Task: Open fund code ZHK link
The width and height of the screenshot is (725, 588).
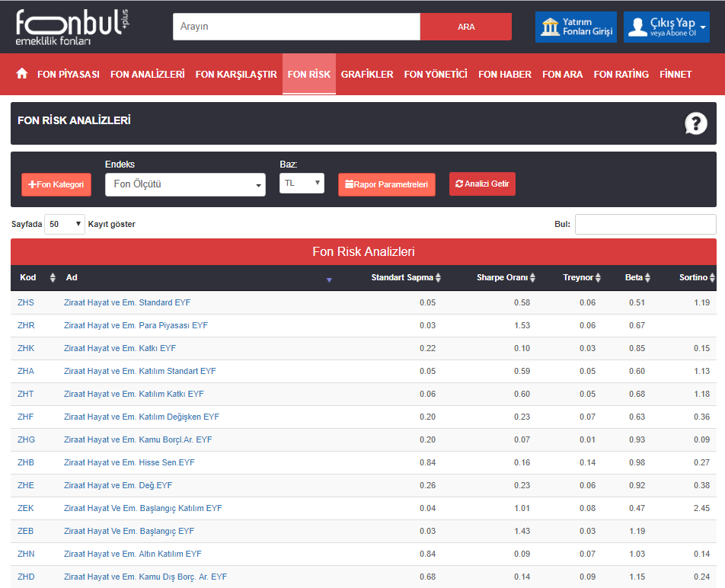Action: [x=26, y=348]
